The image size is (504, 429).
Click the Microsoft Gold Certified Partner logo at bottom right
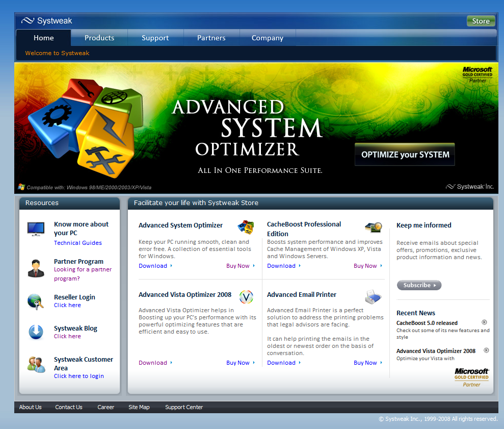(x=471, y=377)
